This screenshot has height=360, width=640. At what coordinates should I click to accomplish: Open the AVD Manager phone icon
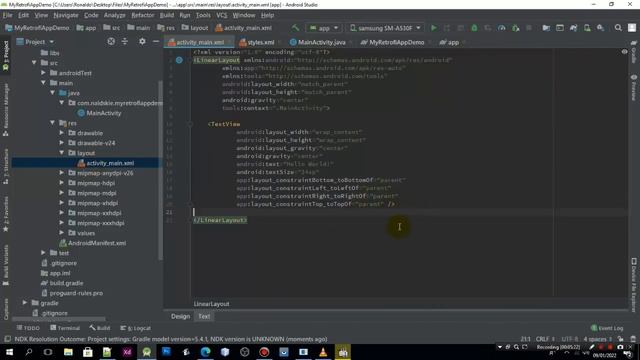(587, 28)
